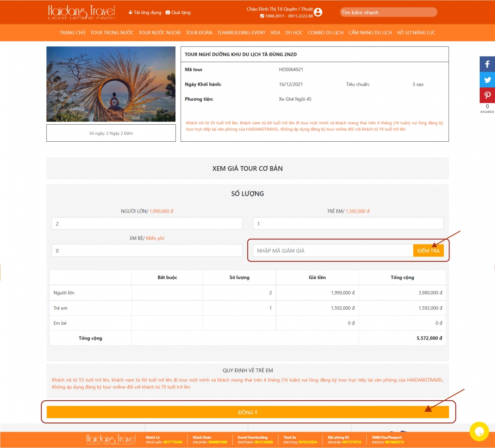Click vehicle text Xe Ghế Ngồi 45
Screen dimensions: 495x448
coord(295,99)
